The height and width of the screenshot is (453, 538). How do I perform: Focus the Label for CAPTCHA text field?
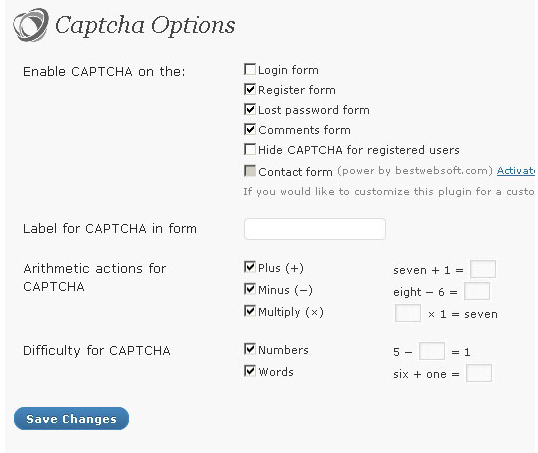tap(315, 229)
